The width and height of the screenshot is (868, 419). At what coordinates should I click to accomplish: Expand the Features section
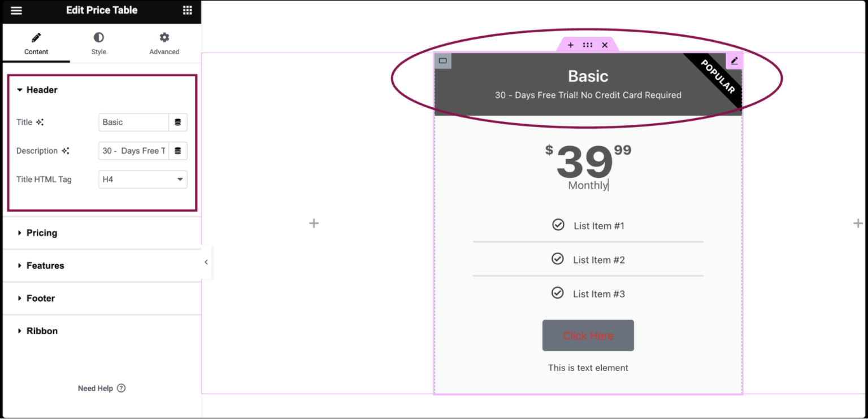click(45, 265)
